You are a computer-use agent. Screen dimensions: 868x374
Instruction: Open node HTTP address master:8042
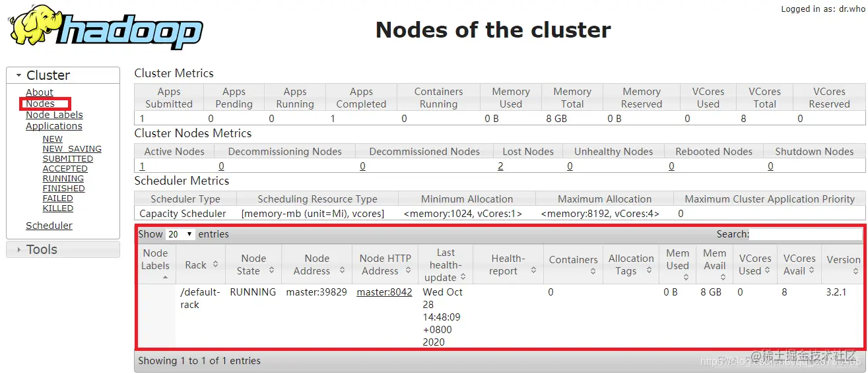(384, 292)
